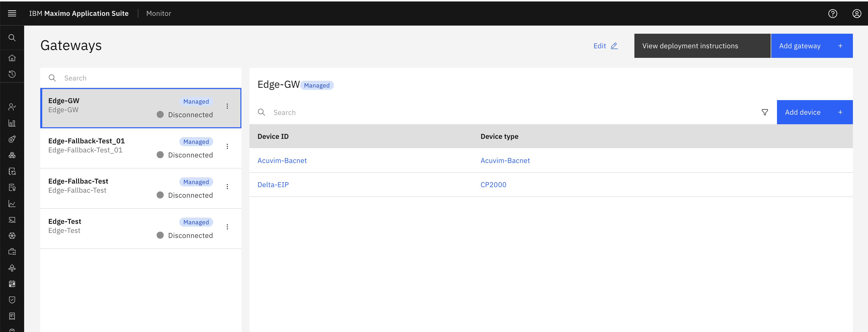This screenshot has width=868, height=332.
Task: Select the Edge-Test gateway item
Action: (141, 229)
